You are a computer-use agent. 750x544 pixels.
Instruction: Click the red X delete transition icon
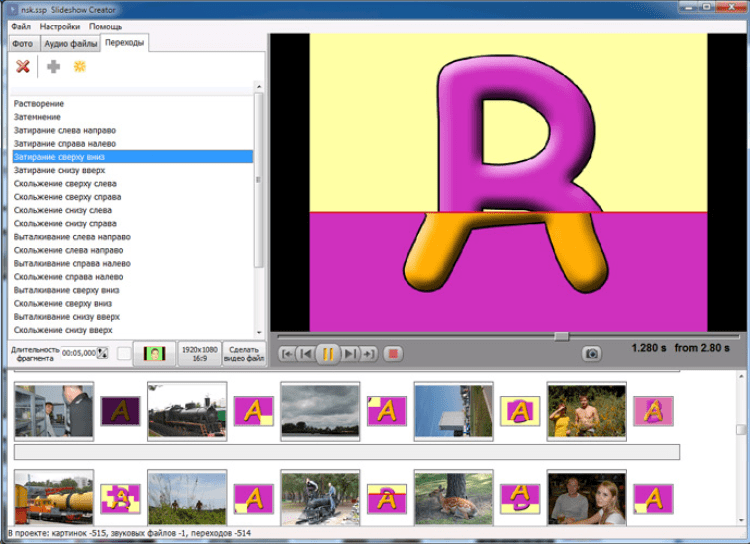(22, 66)
